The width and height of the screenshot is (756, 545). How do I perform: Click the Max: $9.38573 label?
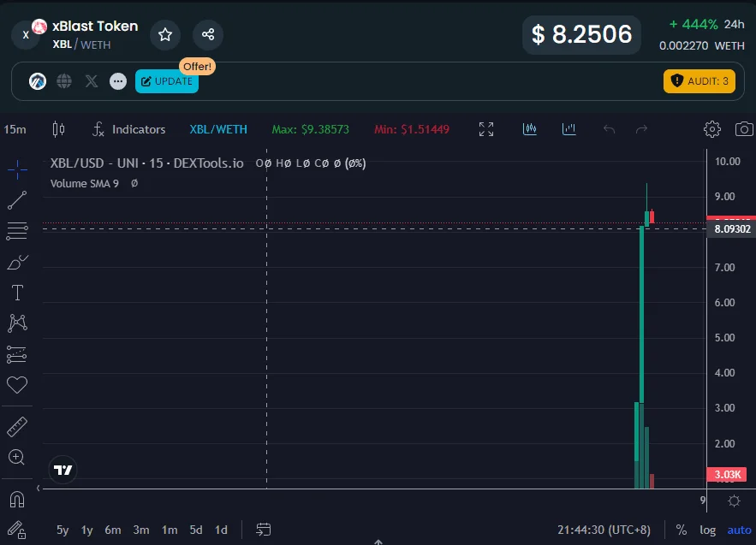[x=311, y=129]
